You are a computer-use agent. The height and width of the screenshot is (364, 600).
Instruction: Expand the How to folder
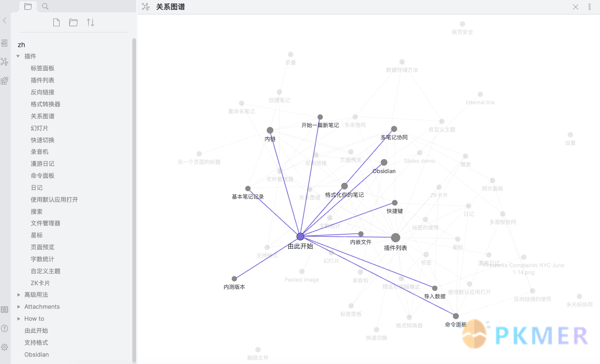[18, 319]
